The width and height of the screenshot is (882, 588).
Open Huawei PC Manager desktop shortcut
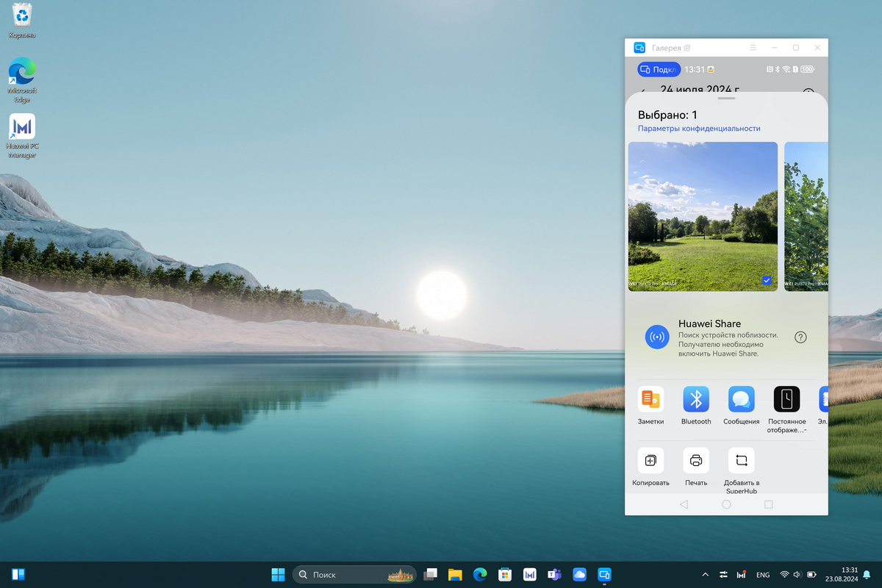(22, 136)
